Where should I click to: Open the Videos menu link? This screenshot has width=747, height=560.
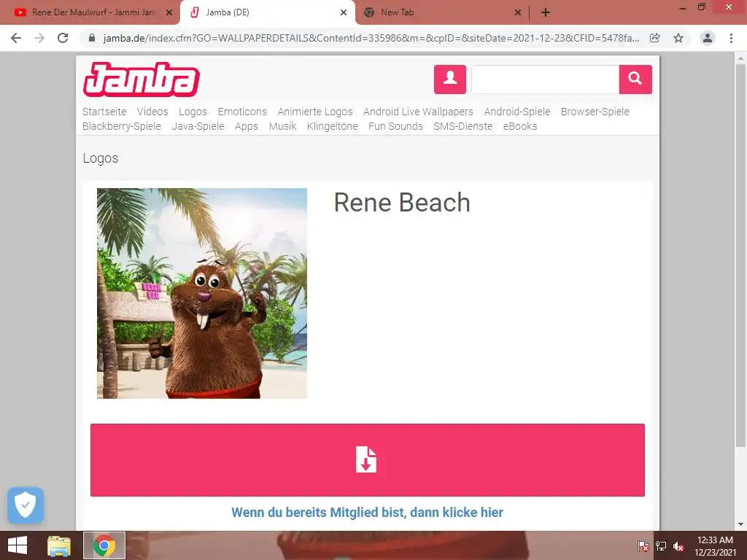(x=152, y=112)
